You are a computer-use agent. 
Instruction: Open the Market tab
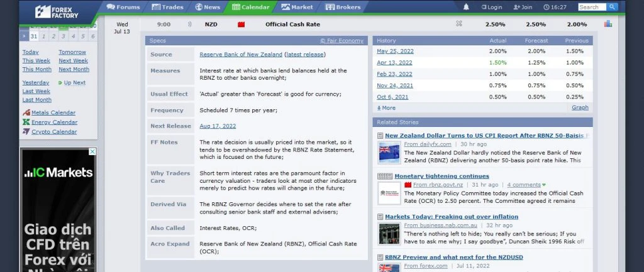point(297,7)
